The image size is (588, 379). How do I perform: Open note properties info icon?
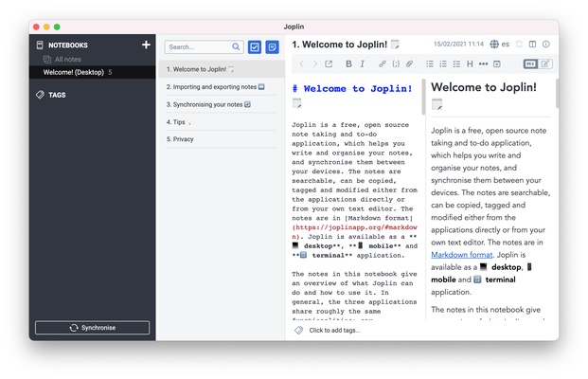coord(546,45)
